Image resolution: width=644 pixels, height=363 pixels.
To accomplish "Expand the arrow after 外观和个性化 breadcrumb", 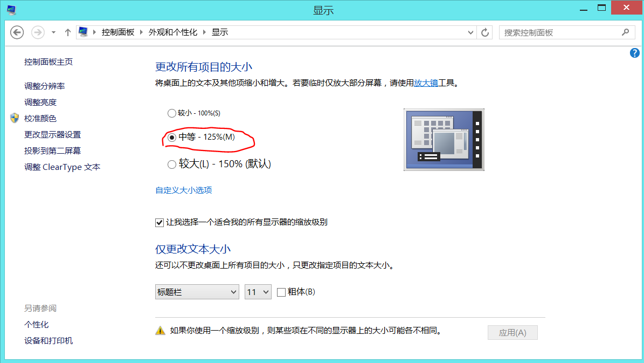I will (x=204, y=32).
